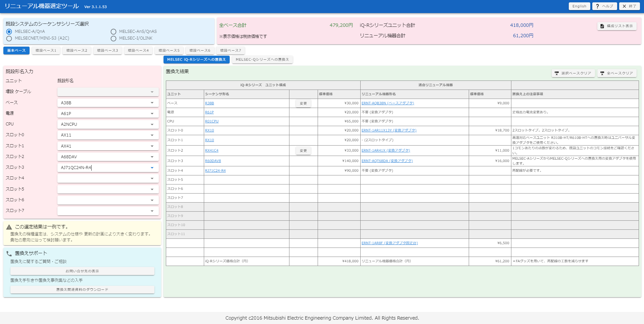
Task: Open the スロット3 dropdown arrow
Action: click(x=152, y=168)
